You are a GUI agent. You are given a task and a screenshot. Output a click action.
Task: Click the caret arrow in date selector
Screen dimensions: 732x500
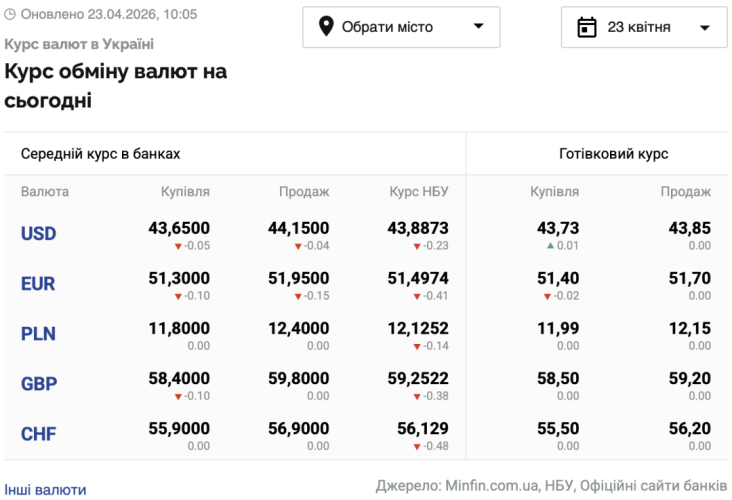(x=705, y=28)
